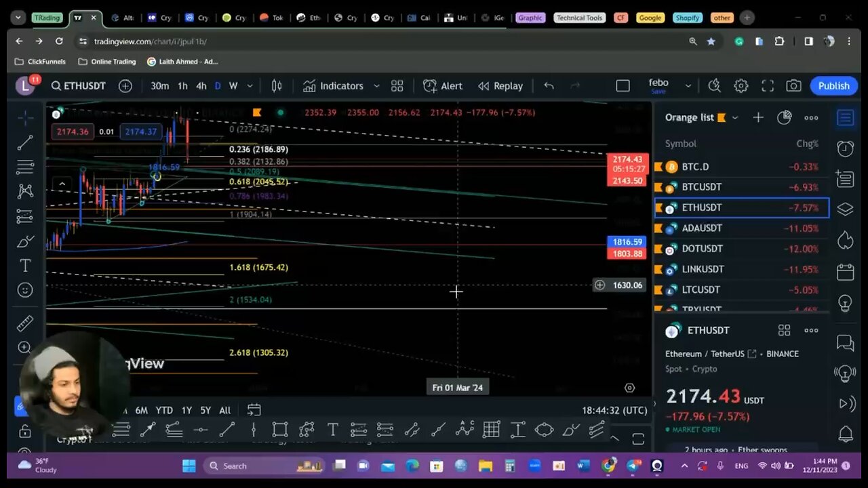
Task: Toggle the lock all drawings icon
Action: pyautogui.click(x=25, y=431)
